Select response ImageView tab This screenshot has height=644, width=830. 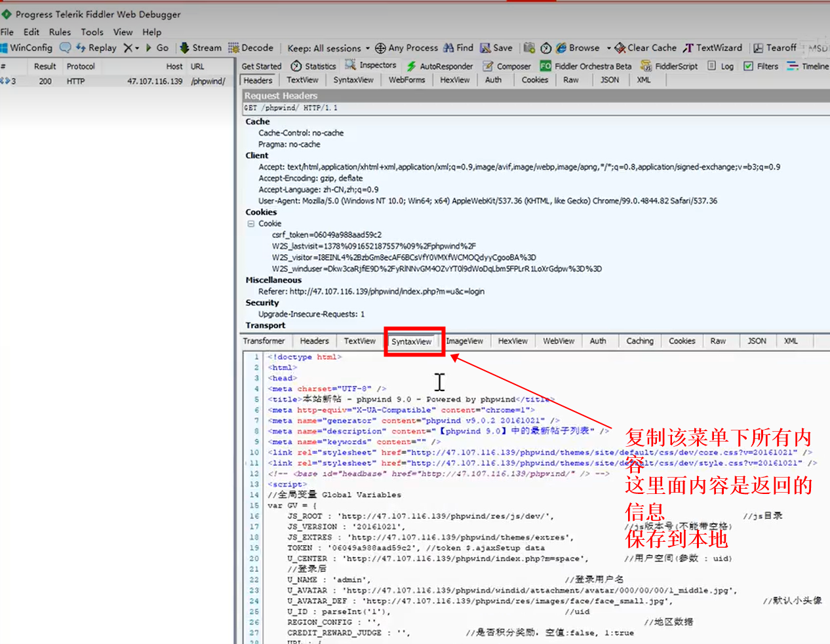click(x=465, y=341)
